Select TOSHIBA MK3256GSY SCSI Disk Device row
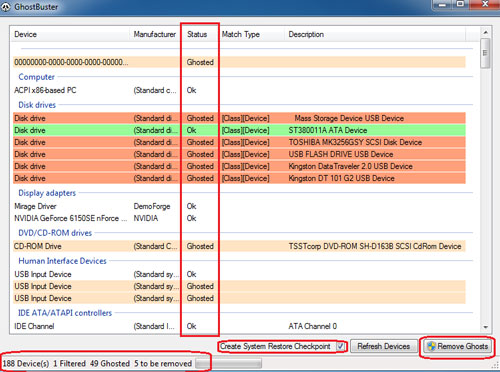Screen dimensions: 500x372 pos(239,142)
